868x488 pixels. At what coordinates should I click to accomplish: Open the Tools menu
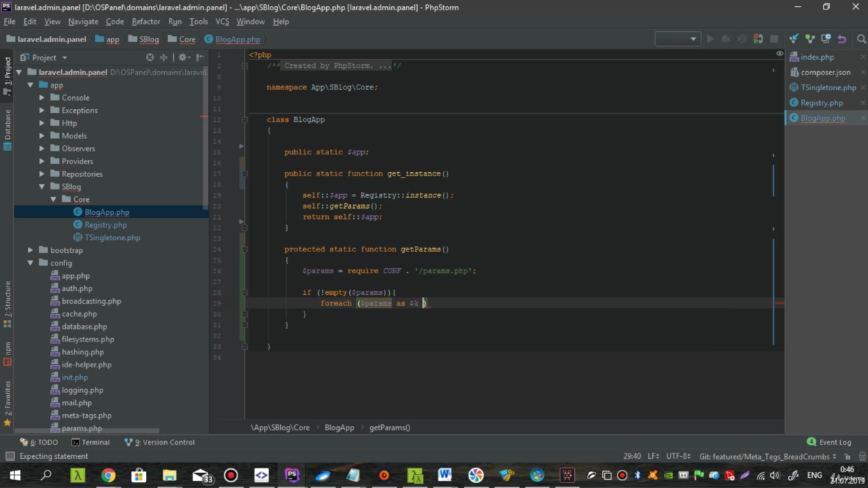[x=199, y=22]
